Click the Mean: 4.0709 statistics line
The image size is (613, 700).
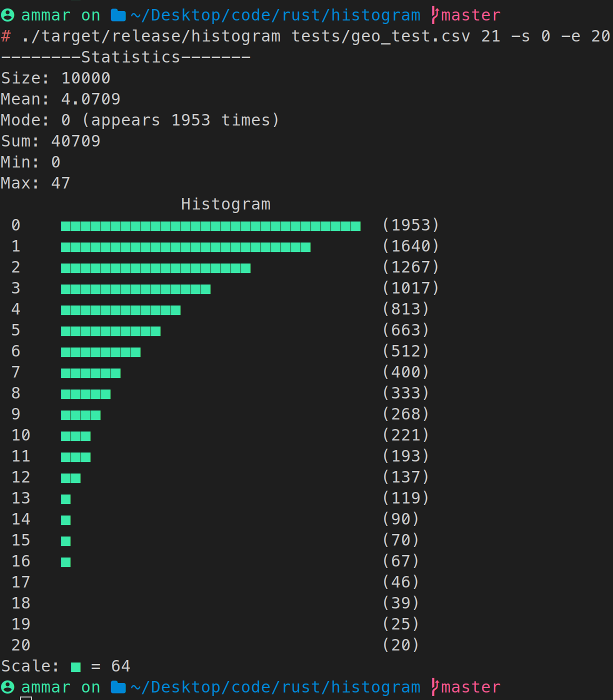pyautogui.click(x=60, y=99)
